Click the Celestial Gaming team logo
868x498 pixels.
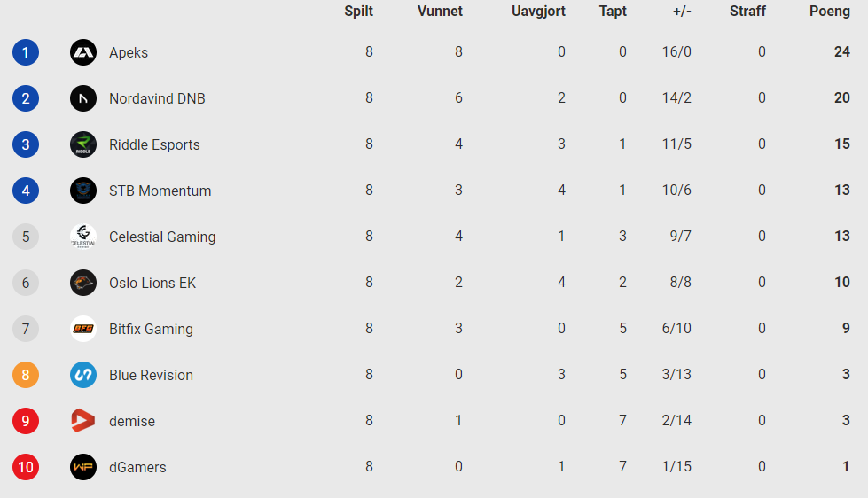83,237
